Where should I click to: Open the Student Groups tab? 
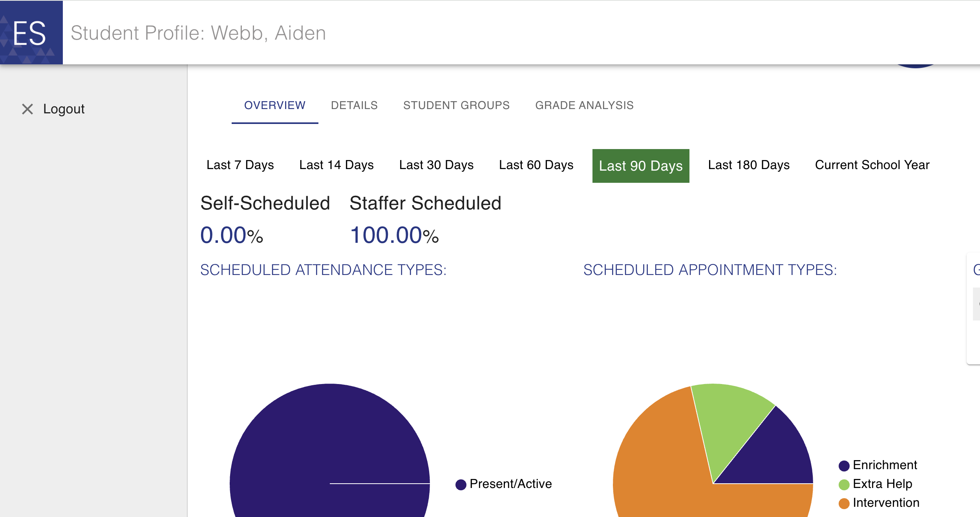click(456, 105)
